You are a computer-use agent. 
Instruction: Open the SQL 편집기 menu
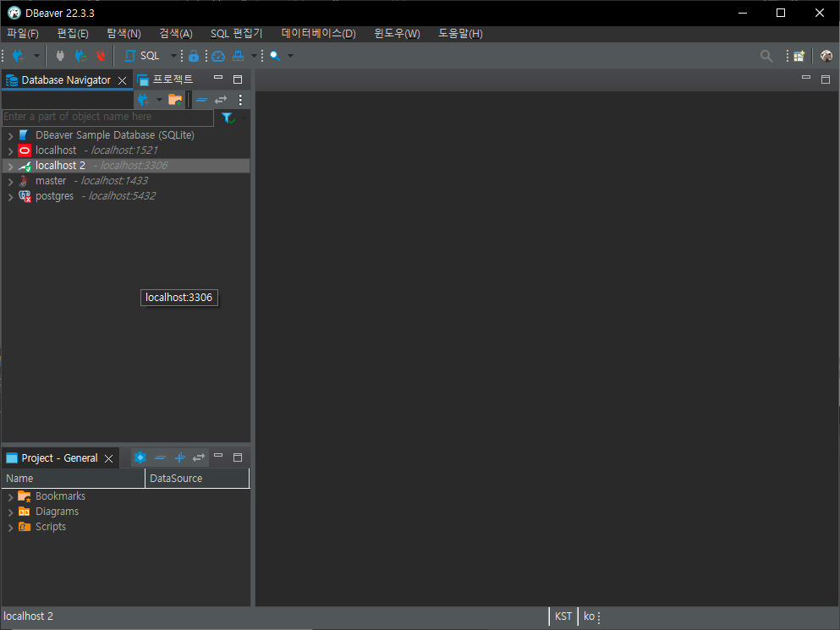coord(236,34)
